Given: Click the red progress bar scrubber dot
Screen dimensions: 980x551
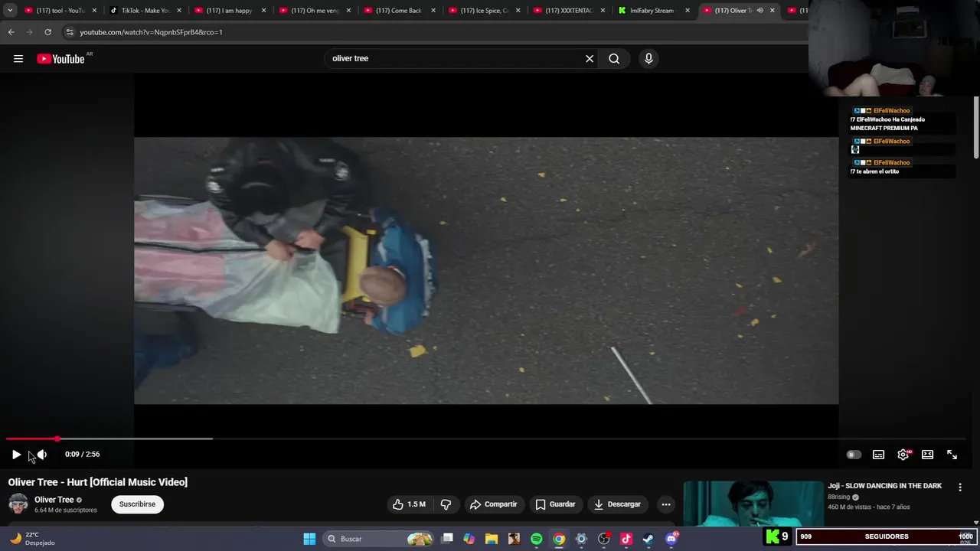Looking at the screenshot, I should (57, 439).
